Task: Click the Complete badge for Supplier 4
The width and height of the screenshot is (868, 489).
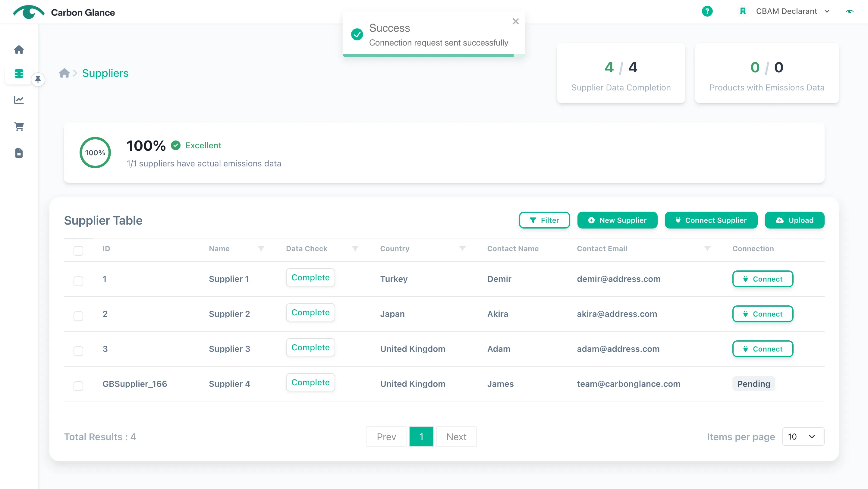Action: [x=310, y=382]
